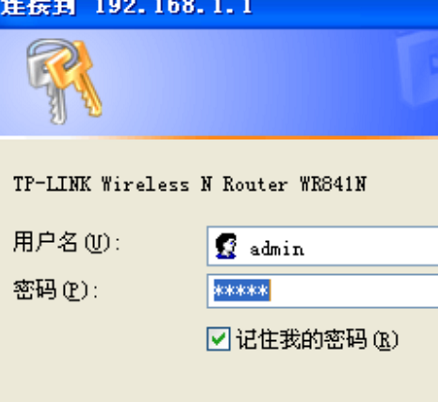Click the 密码(P): label
438x402 pixels.
[x=56, y=290]
